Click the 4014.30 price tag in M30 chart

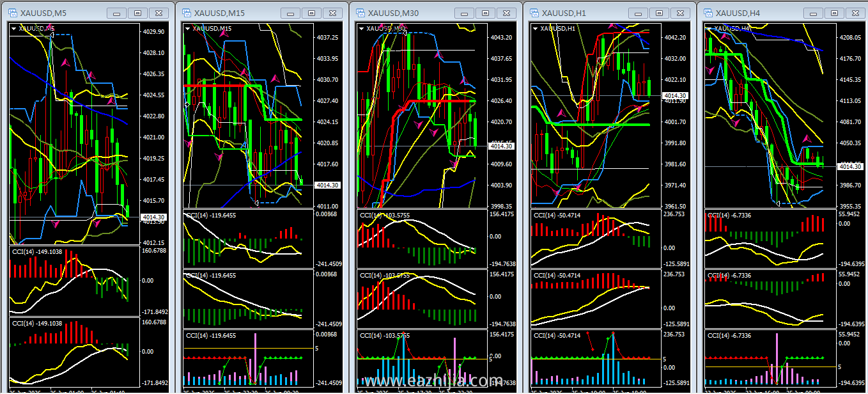coord(500,146)
